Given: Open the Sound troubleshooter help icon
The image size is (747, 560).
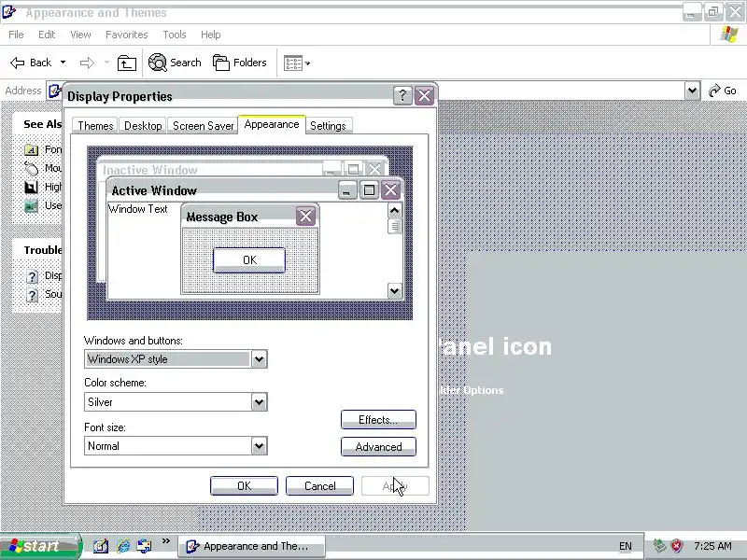Looking at the screenshot, I should point(32,295).
